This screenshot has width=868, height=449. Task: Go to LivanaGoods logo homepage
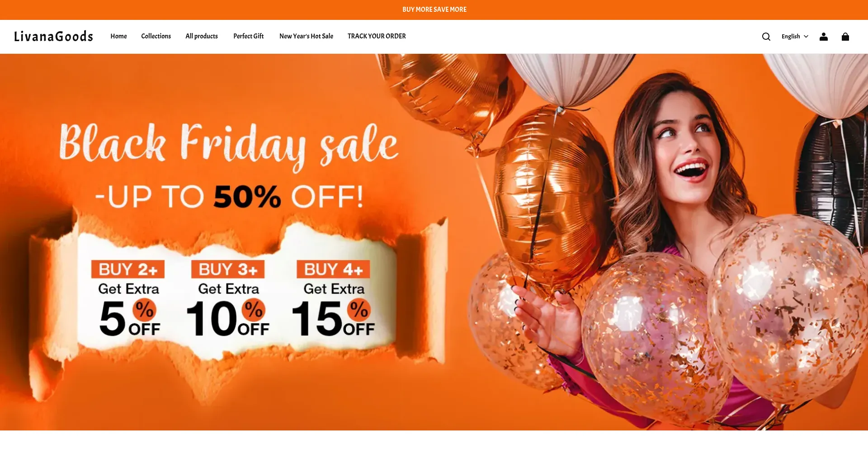[53, 36]
